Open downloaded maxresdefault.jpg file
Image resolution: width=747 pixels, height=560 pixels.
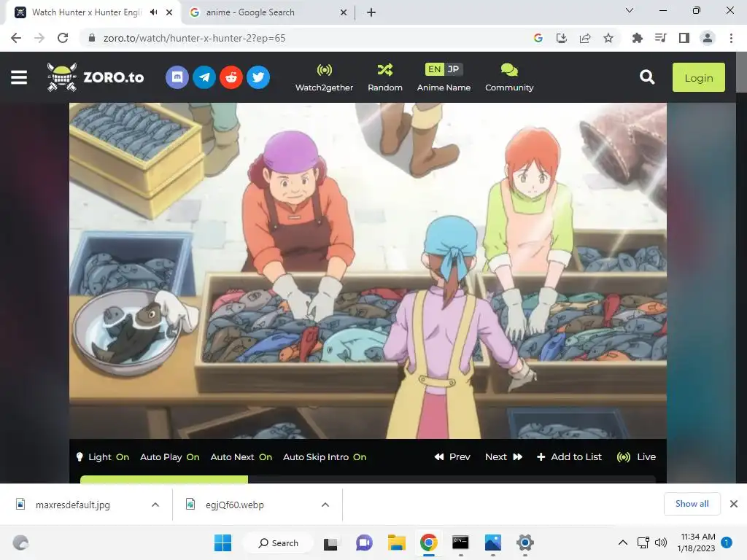pyautogui.click(x=72, y=505)
